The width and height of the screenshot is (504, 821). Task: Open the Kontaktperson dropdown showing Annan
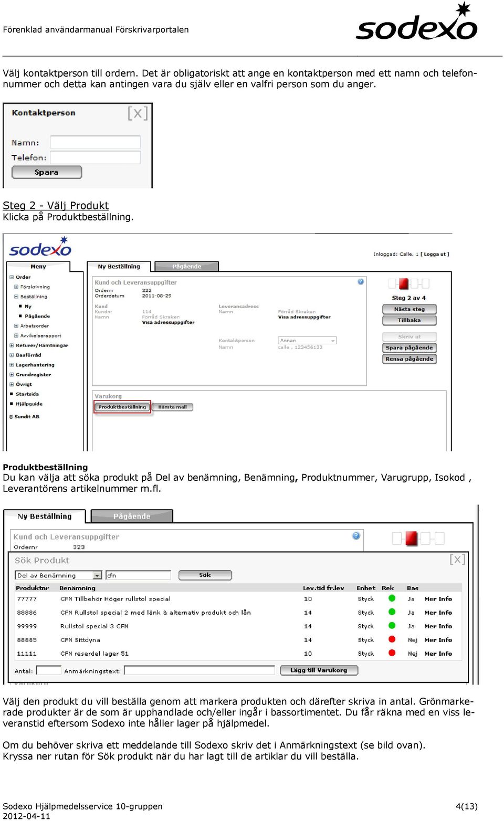click(x=307, y=341)
